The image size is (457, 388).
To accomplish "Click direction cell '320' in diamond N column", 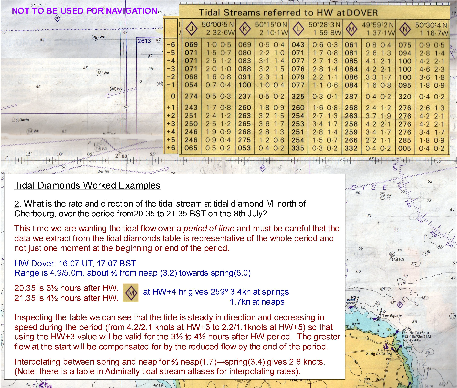I will click(x=405, y=96).
